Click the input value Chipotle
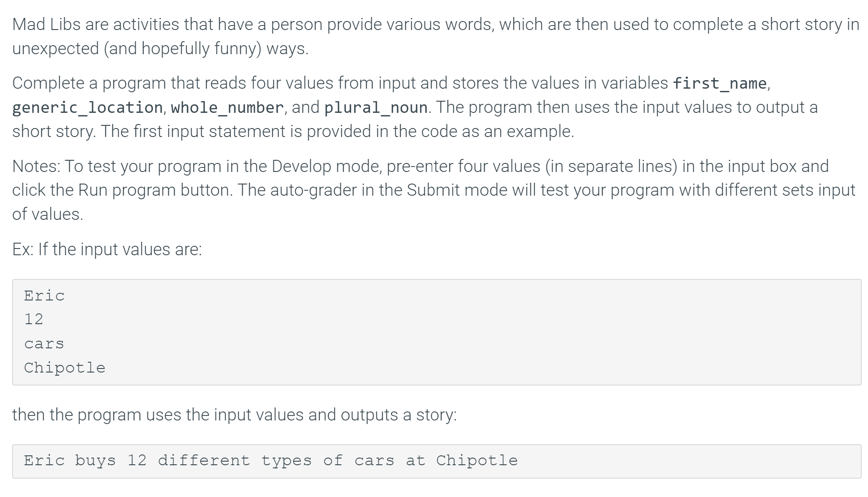 64,368
